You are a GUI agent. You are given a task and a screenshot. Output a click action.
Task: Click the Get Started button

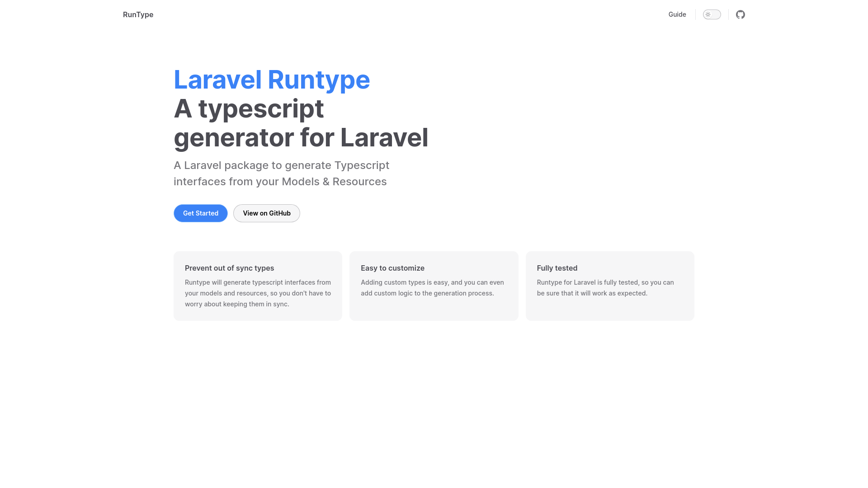pos(201,213)
